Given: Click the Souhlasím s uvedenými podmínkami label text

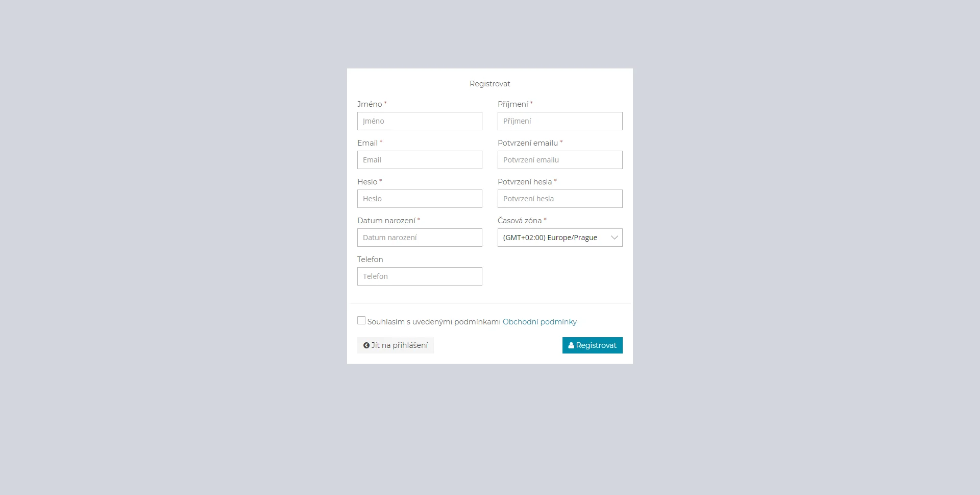Looking at the screenshot, I should tap(434, 322).
